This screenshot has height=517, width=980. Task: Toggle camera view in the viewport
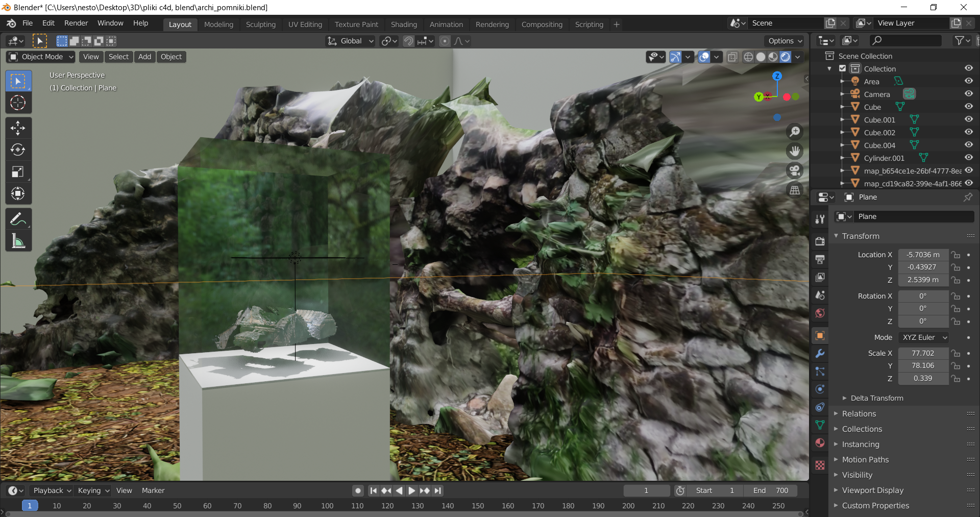pos(795,170)
